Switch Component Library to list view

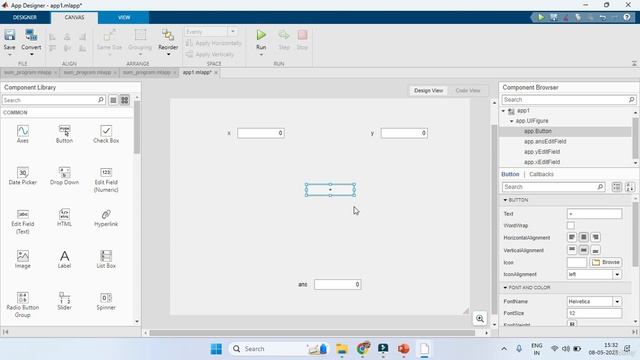(113, 100)
